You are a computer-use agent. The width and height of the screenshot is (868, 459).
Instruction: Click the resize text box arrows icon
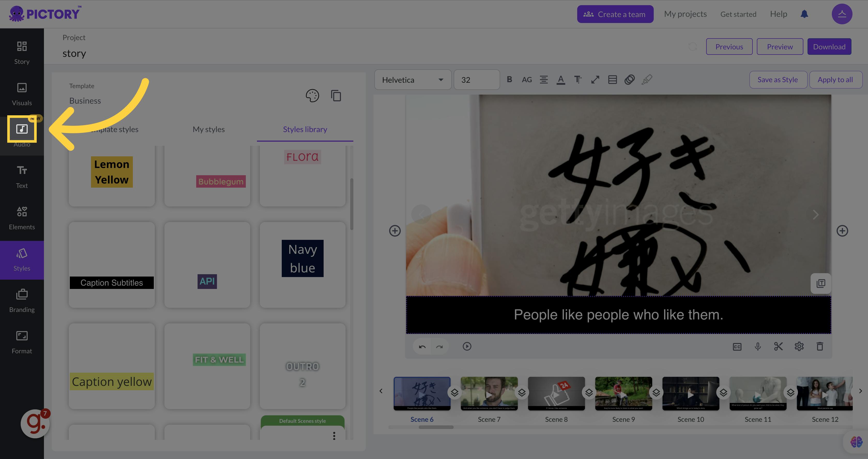595,80
